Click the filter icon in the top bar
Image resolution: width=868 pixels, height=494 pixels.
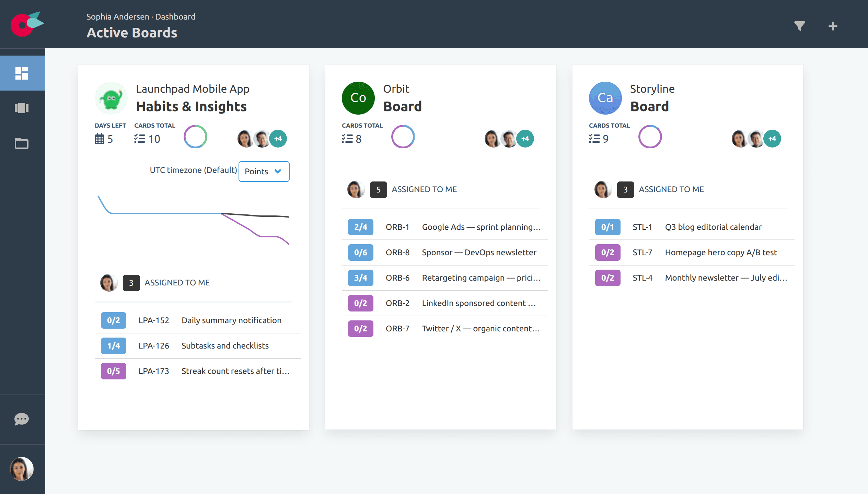[799, 25]
